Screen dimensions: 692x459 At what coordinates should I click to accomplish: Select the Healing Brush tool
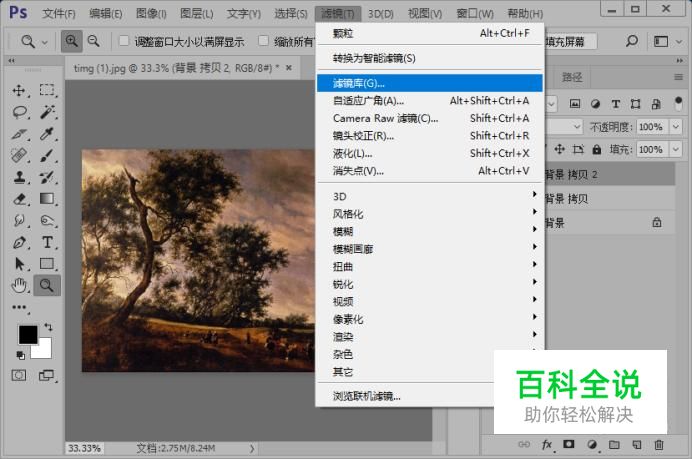tap(19, 155)
